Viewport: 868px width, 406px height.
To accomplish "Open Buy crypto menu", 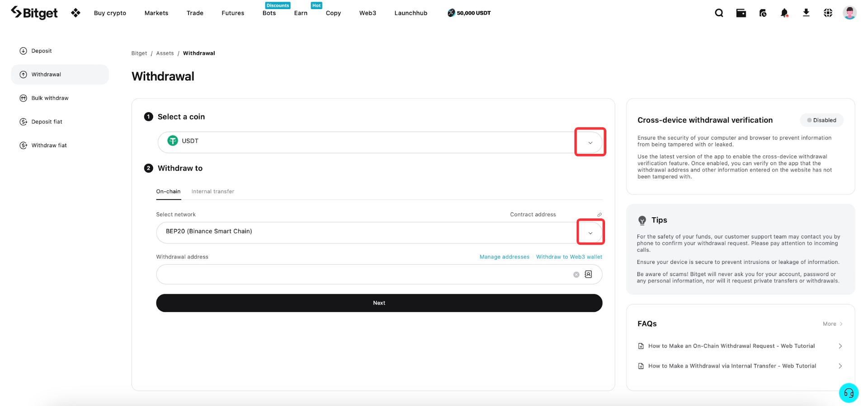I will (x=110, y=13).
